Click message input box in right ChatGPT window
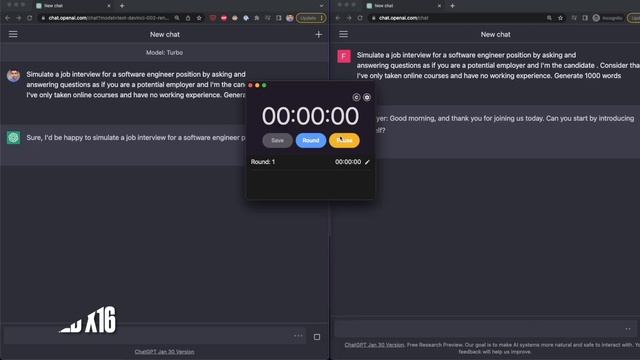 pos(487,329)
